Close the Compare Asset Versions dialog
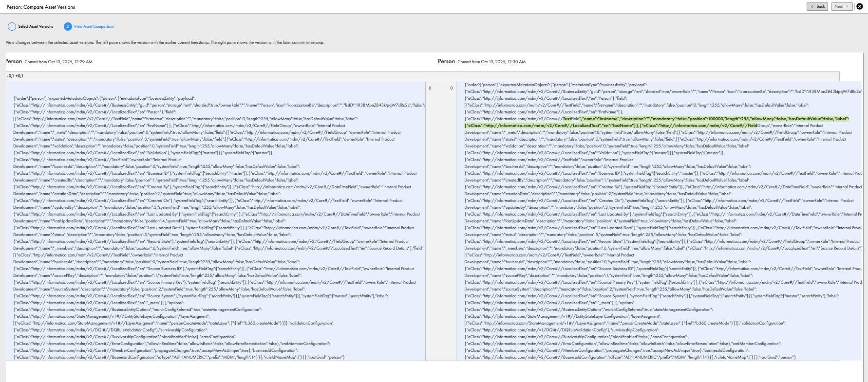This screenshot has height=382, width=868. coord(860,6)
